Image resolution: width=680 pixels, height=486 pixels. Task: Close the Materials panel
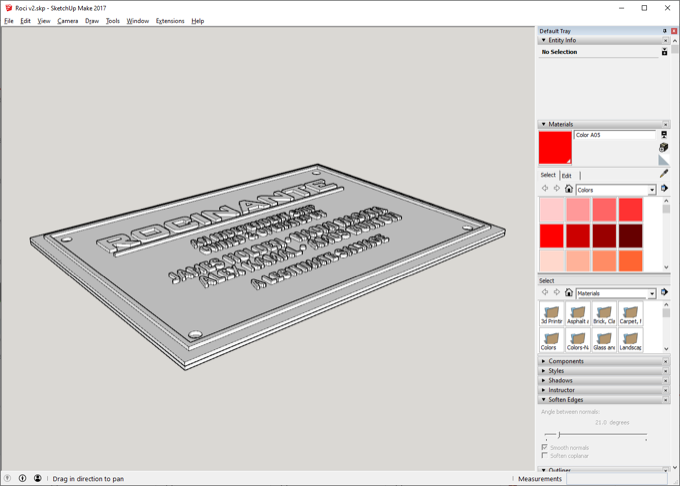(666, 124)
